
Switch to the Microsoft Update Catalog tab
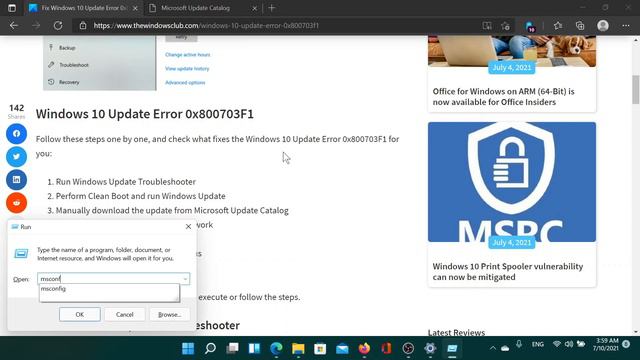point(196,8)
